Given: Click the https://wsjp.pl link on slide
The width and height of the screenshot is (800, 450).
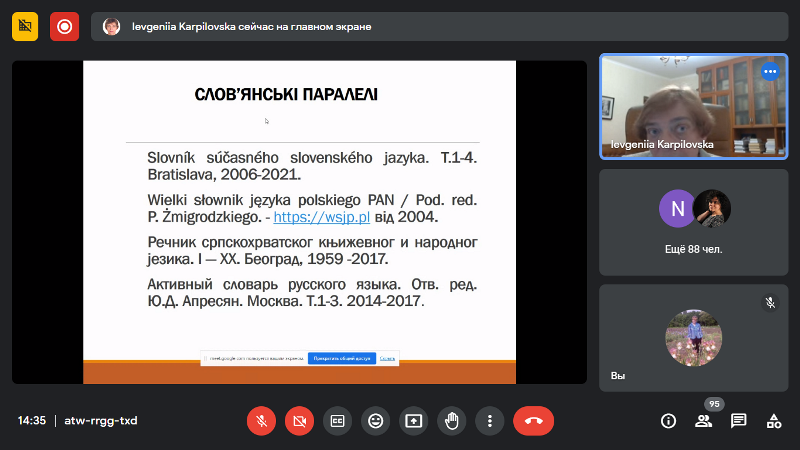Looking at the screenshot, I should coord(315,216).
